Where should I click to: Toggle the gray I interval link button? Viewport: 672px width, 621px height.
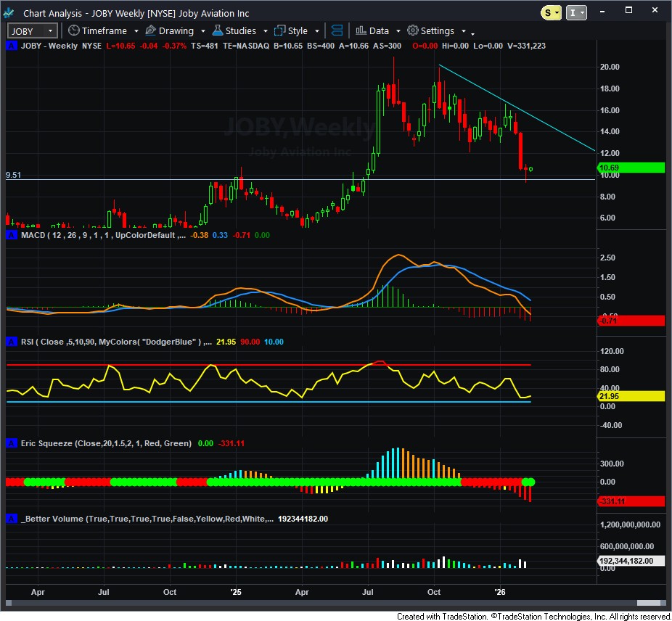click(576, 12)
